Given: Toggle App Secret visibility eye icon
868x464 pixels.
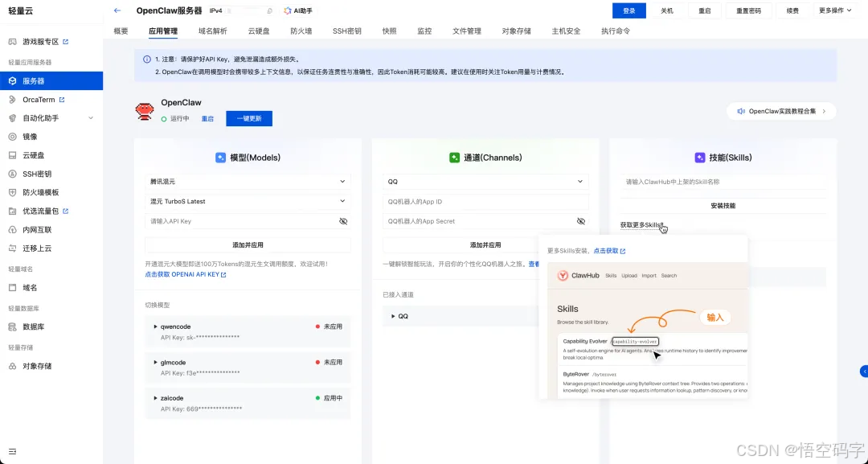Looking at the screenshot, I should (581, 221).
